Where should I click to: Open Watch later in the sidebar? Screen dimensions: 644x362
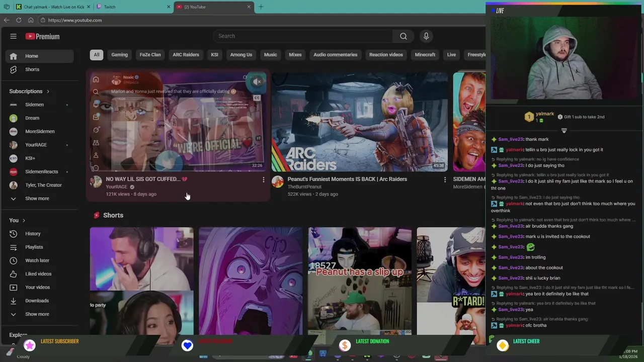pos(40,260)
